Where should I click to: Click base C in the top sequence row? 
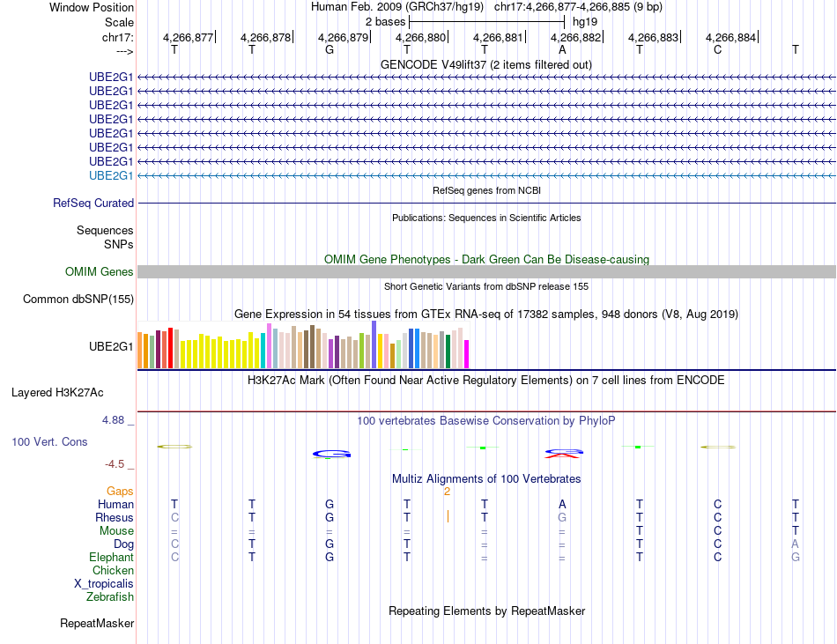[x=717, y=50]
